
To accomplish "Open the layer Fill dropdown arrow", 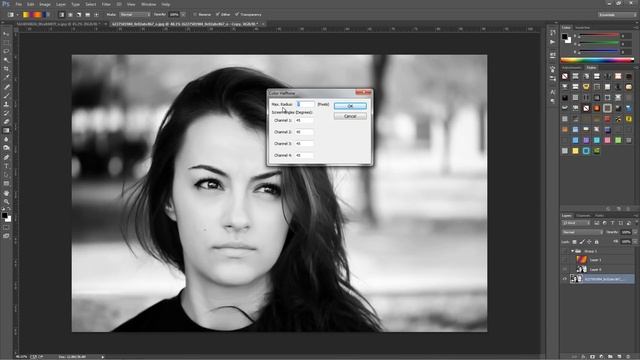I will tap(635, 242).
